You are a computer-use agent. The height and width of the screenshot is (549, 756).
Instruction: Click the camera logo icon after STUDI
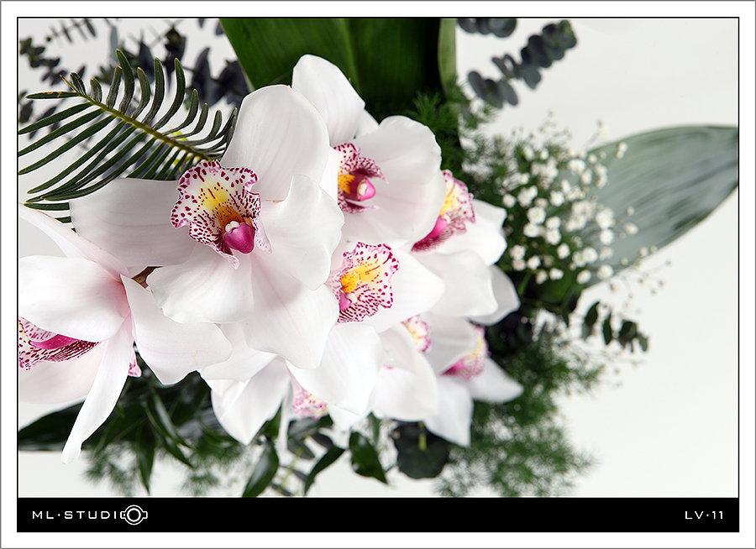pos(134,515)
